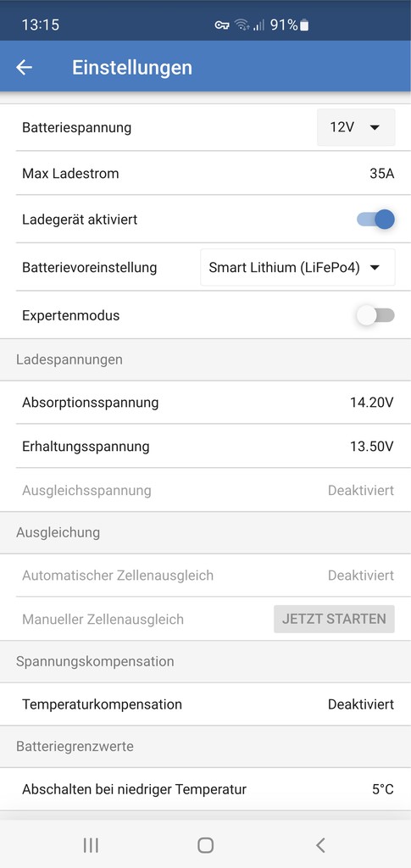Tap the Ausgleichsspannung Deaktiviert row
The image size is (411, 868).
tap(205, 490)
